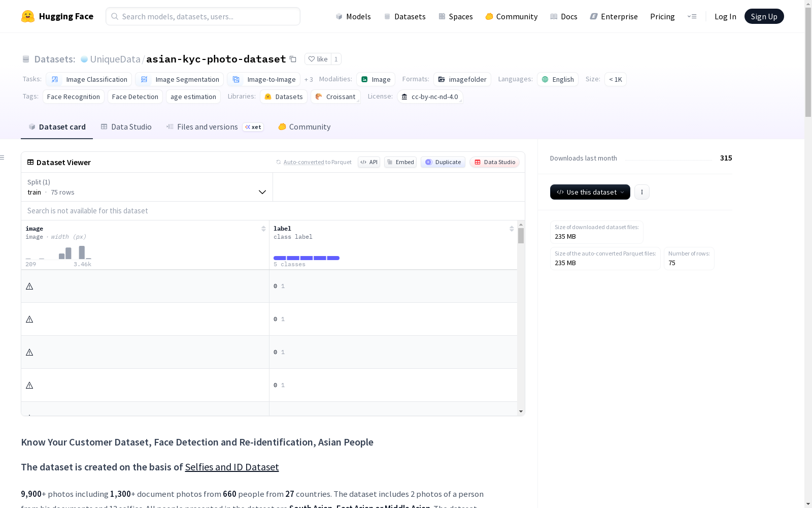This screenshot has width=812, height=508.
Task: Open the Enterprise page
Action: 614,16
